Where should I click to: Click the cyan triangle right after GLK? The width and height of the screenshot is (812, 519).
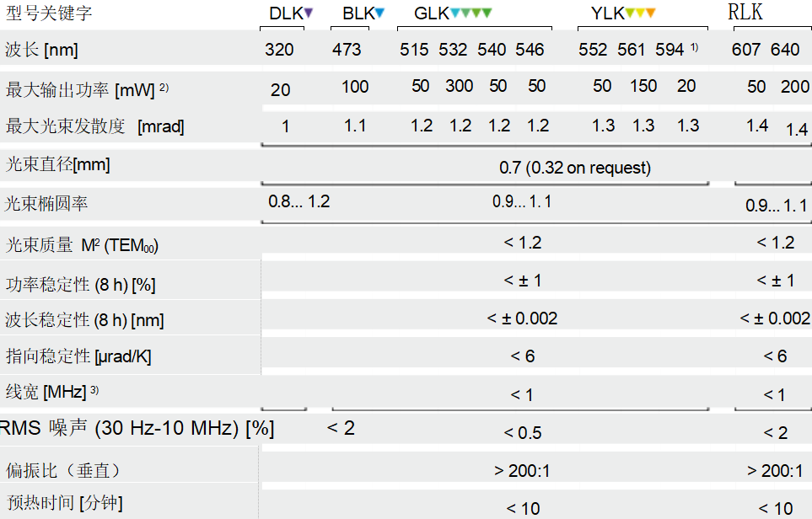coord(456,13)
